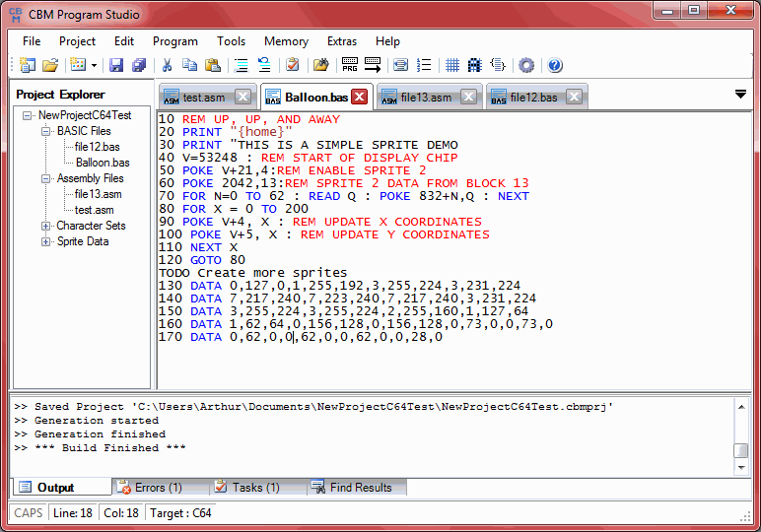Select test.asm in Project Explorer

coord(95,210)
